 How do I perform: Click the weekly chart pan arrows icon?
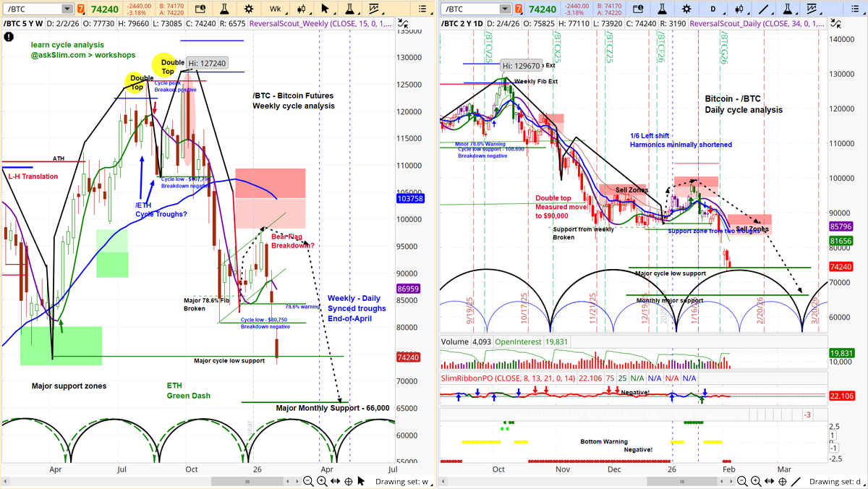335,481
